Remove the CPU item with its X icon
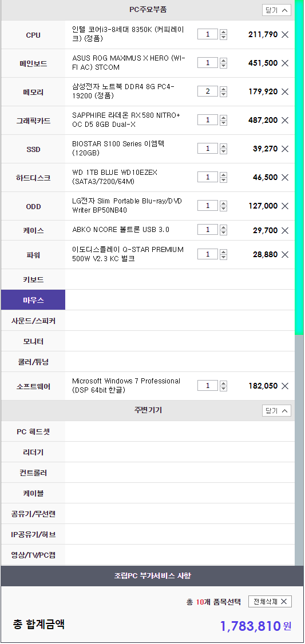This screenshot has width=305, height=644. [285, 34]
